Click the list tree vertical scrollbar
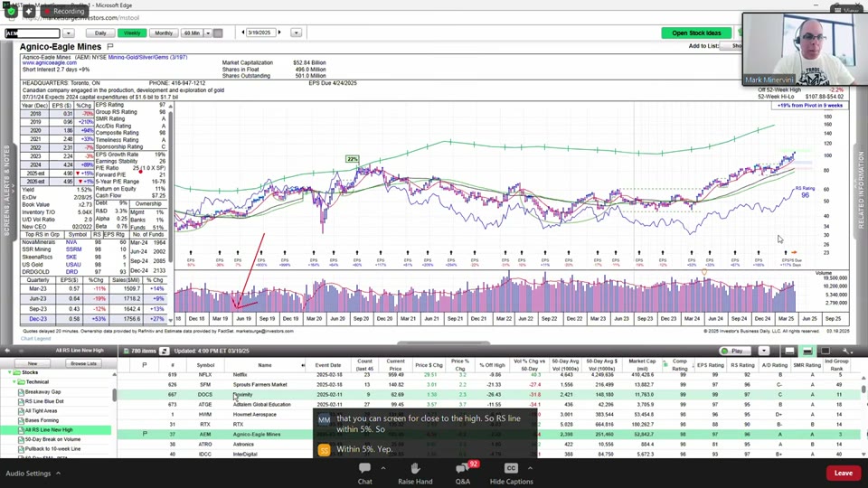868x488 pixels. coord(115,395)
